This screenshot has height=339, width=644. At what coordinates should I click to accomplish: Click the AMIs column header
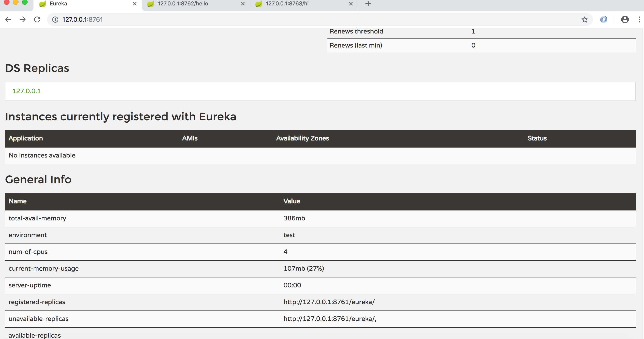click(190, 138)
